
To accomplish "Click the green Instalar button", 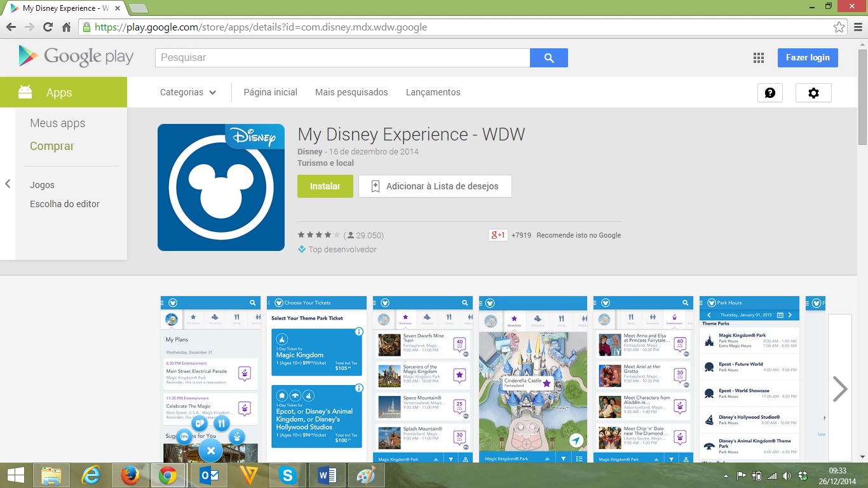I will [325, 186].
